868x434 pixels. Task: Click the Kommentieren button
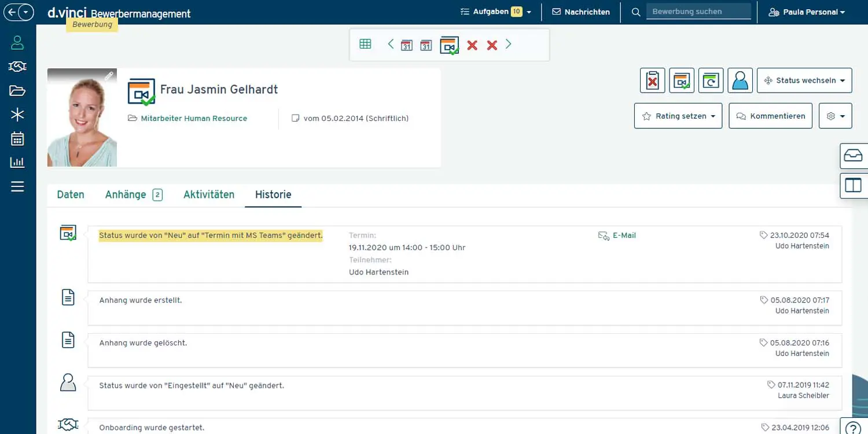point(770,116)
